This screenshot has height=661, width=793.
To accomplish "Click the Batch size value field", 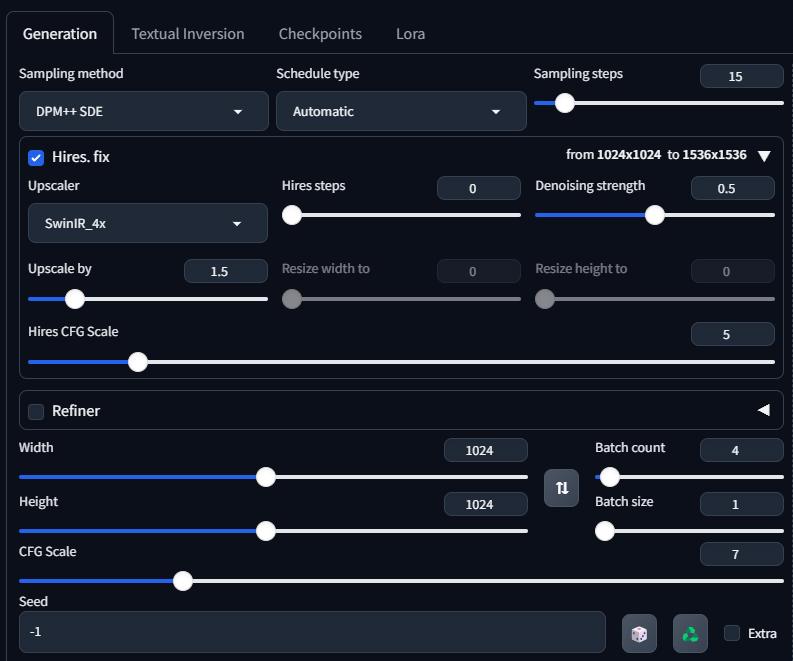I will coord(741,504).
